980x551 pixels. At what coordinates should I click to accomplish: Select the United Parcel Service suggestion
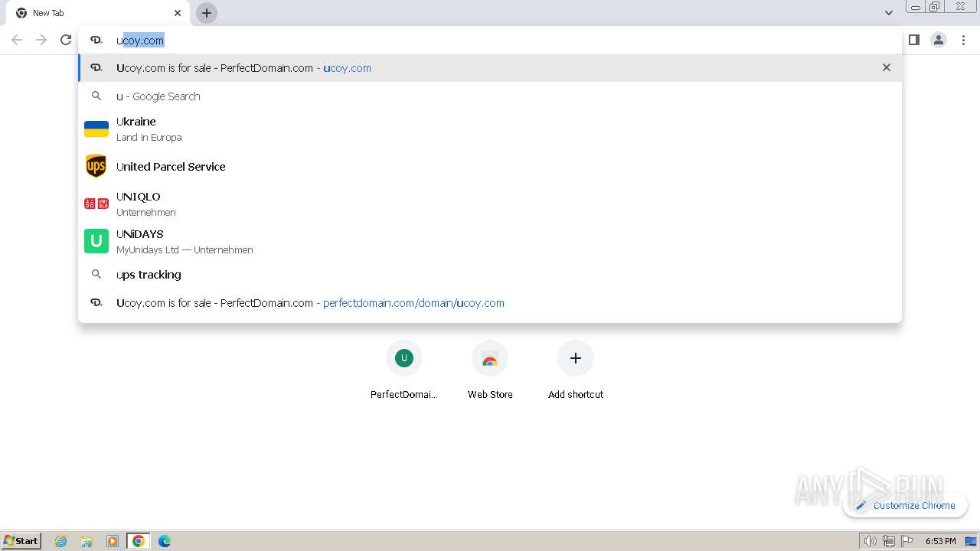point(490,166)
